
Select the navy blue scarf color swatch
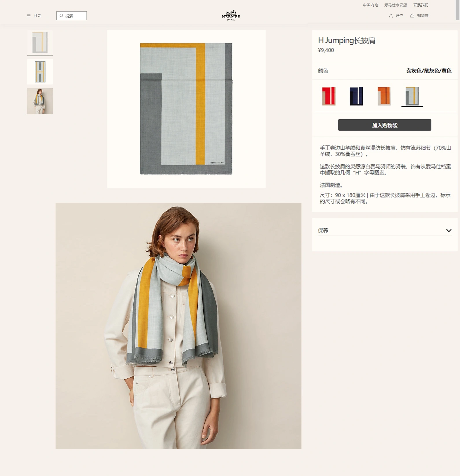pos(356,96)
